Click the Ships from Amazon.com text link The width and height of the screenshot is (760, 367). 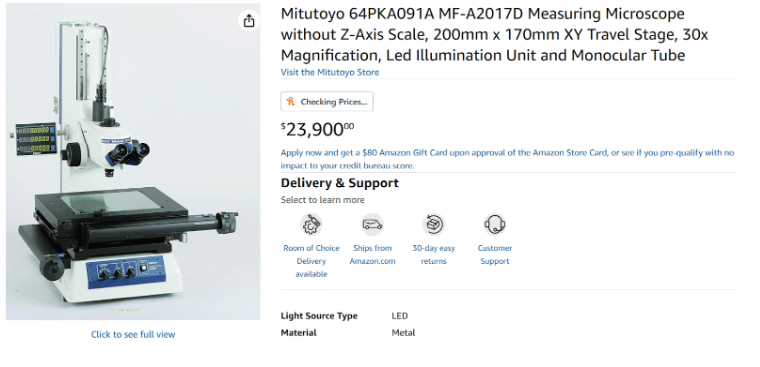coord(372,255)
